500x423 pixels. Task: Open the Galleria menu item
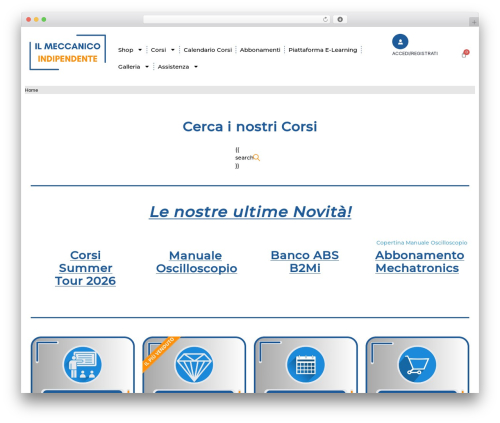[129, 67]
